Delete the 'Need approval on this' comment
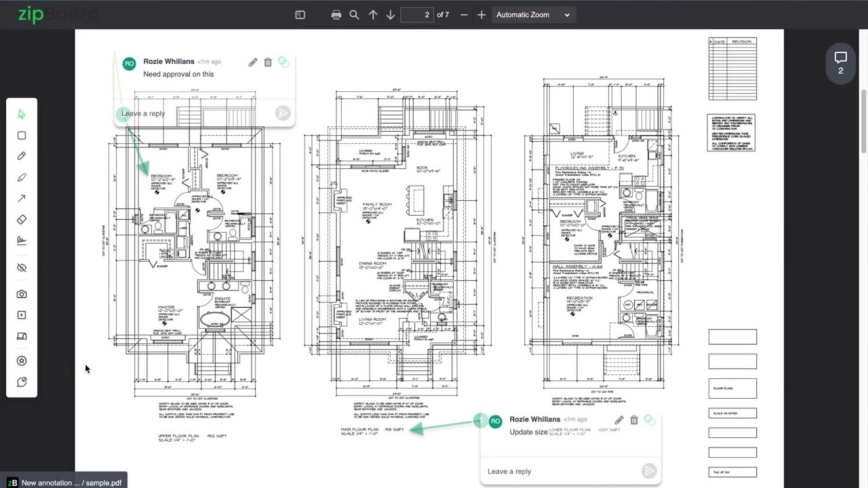Viewport: 868px width, 488px height. (268, 62)
